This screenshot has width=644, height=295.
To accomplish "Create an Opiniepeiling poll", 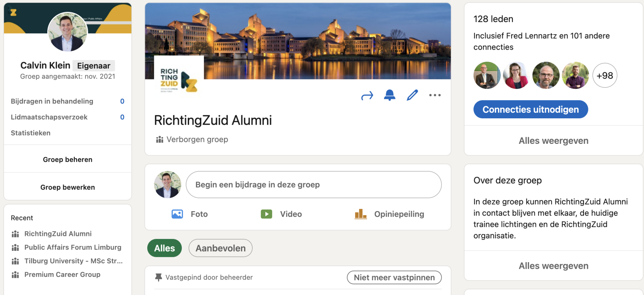I will point(389,214).
